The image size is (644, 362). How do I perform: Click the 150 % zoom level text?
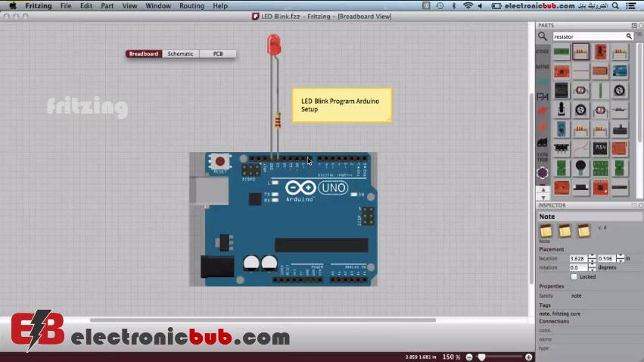451,357
